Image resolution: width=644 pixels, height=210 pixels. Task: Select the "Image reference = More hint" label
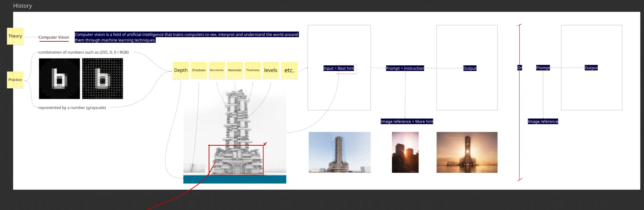click(x=407, y=121)
